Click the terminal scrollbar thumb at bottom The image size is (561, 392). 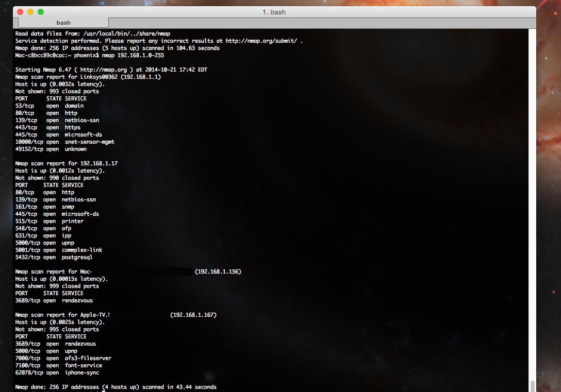(532, 386)
